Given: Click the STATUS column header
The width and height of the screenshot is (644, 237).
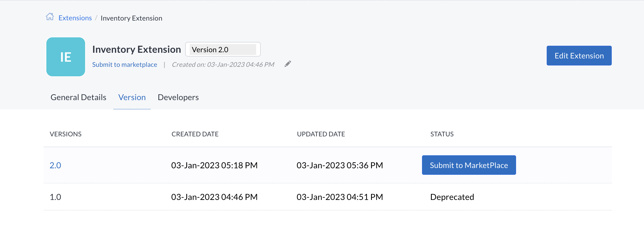Looking at the screenshot, I should [x=442, y=134].
